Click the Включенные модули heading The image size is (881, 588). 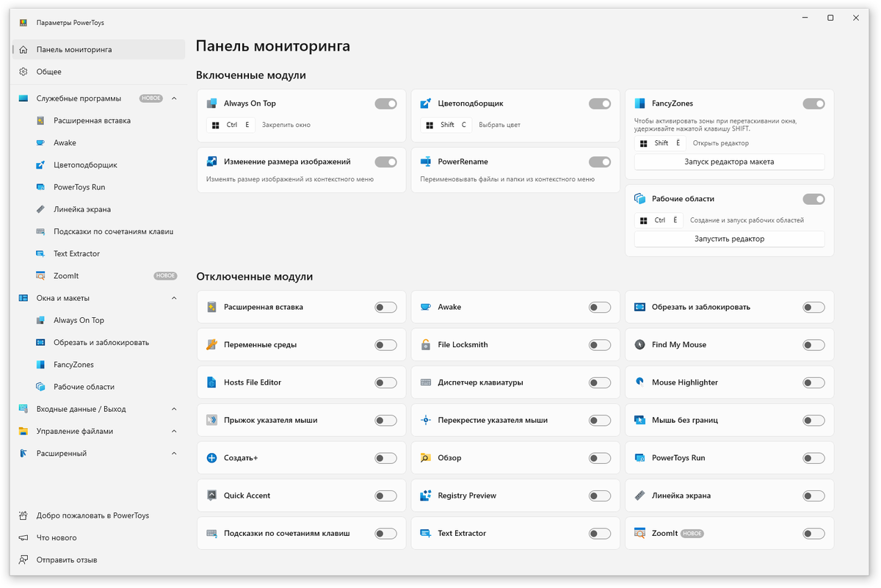point(251,75)
